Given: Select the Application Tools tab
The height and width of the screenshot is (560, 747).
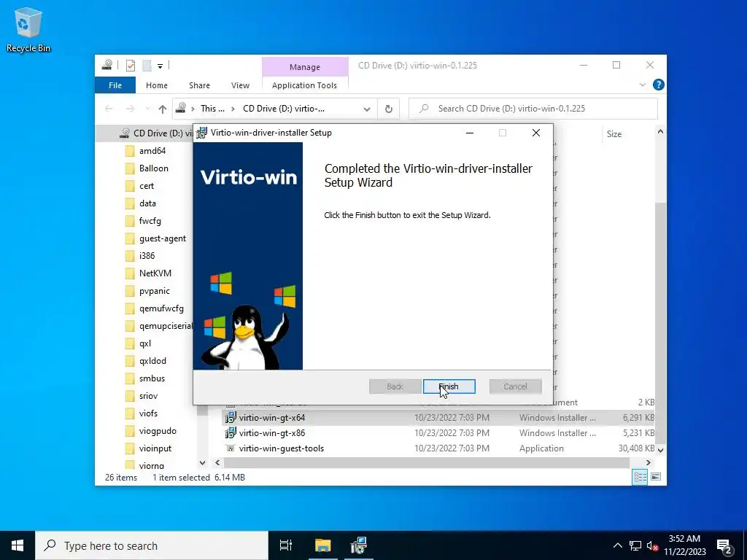Looking at the screenshot, I should (304, 85).
